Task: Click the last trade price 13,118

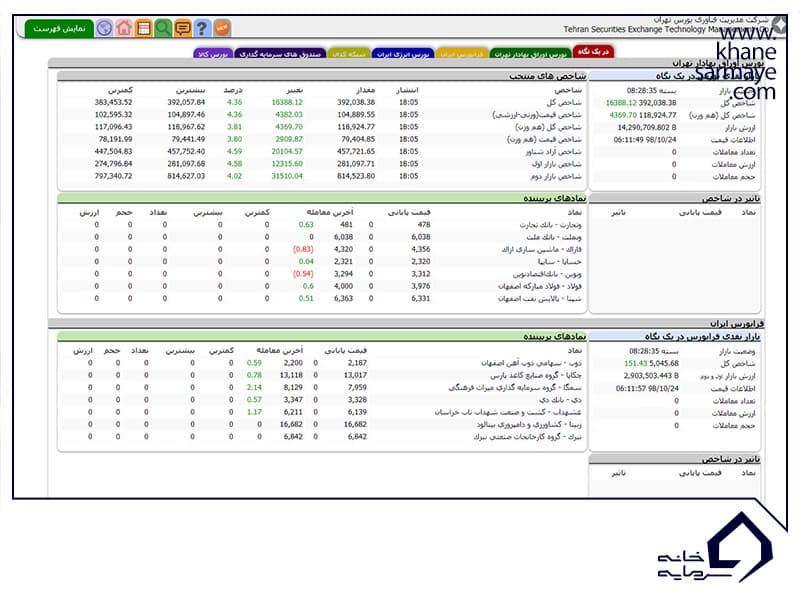Action: coord(291,376)
